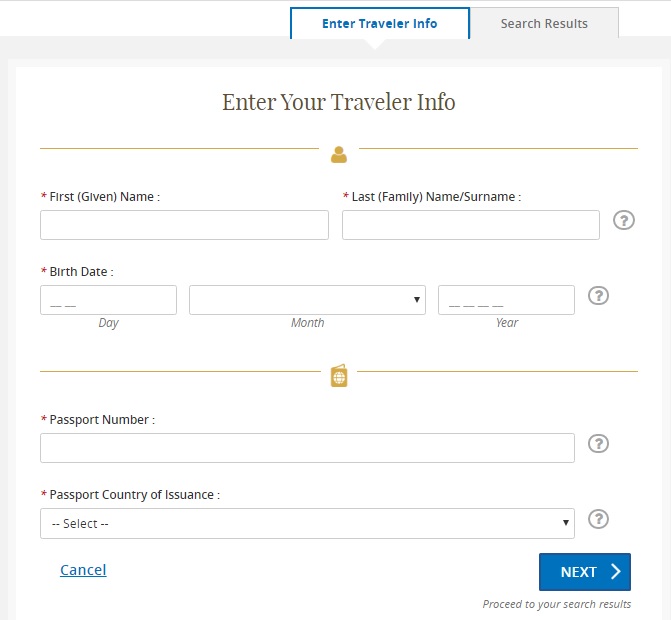Image resolution: width=671 pixels, height=620 pixels.
Task: Click the arrow chevron on NEXT button
Action: point(615,571)
